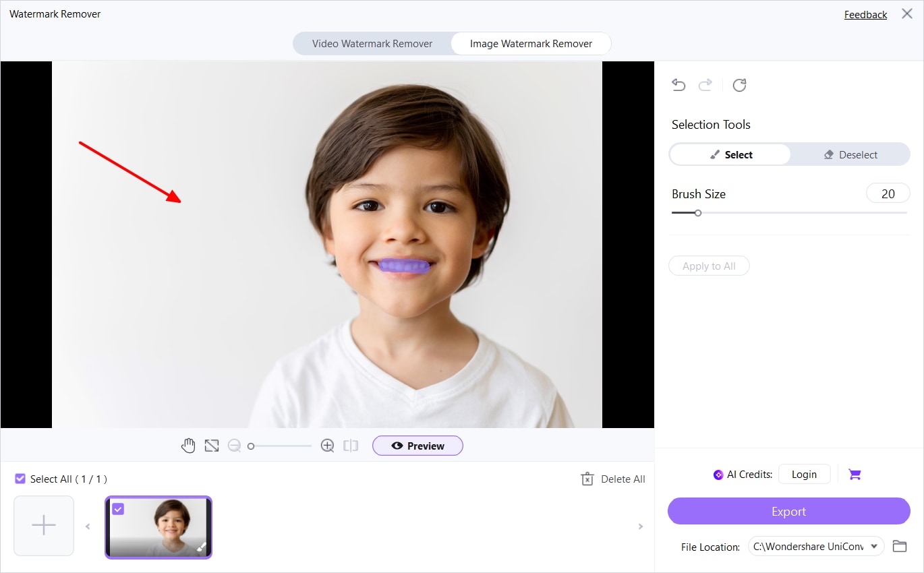Expand the File Location dropdown
Viewport: 924px width, 573px height.
click(875, 546)
